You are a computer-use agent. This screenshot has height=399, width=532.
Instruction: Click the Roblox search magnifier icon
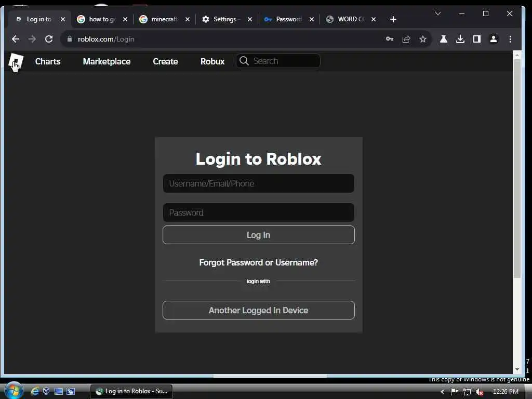pyautogui.click(x=244, y=61)
